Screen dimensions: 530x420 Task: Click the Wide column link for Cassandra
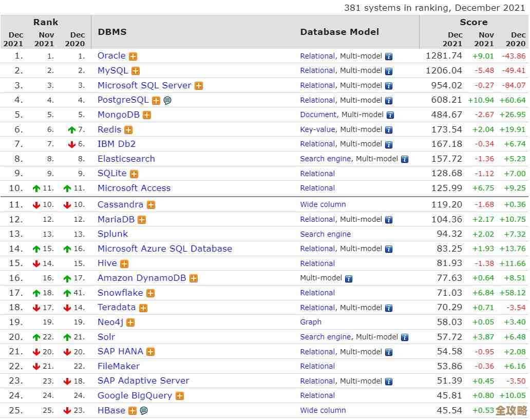[323, 204]
